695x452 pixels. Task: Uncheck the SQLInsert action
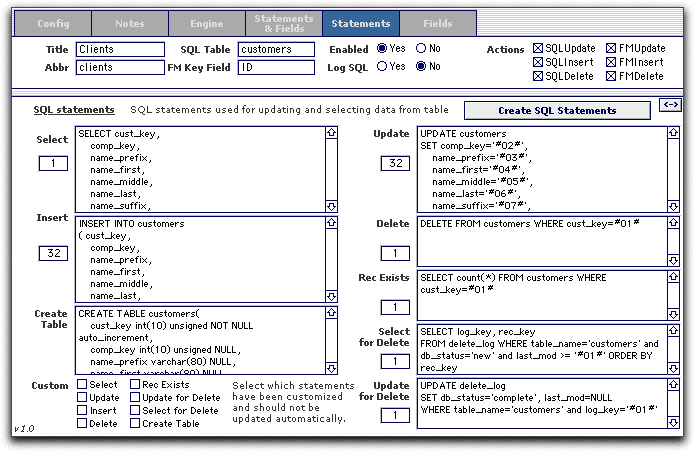coord(538,62)
